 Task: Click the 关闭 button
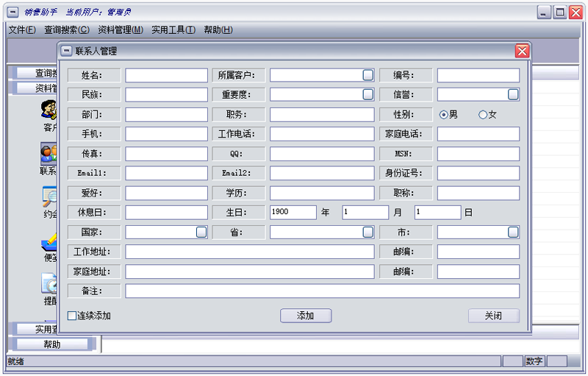click(x=493, y=316)
